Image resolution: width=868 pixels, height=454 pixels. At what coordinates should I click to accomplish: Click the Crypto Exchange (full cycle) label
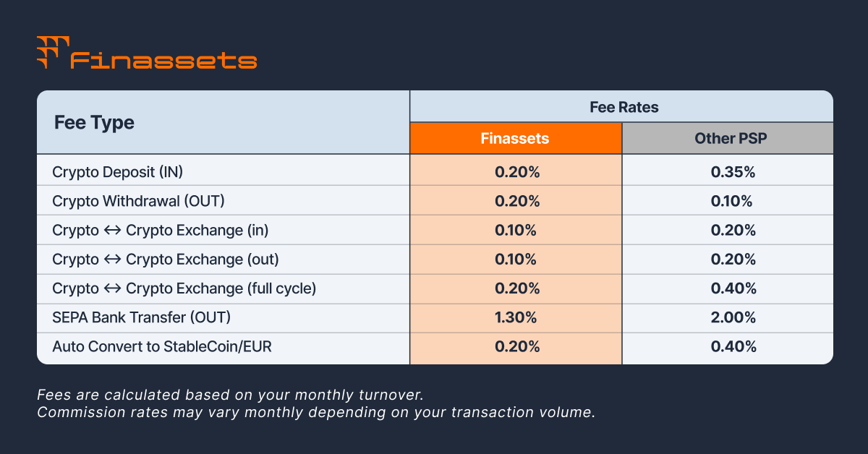184,288
